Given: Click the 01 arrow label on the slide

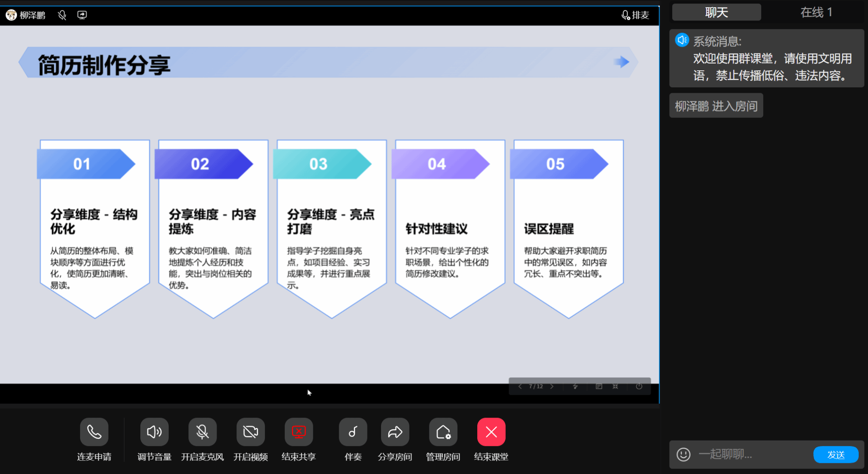Looking at the screenshot, I should 86,164.
